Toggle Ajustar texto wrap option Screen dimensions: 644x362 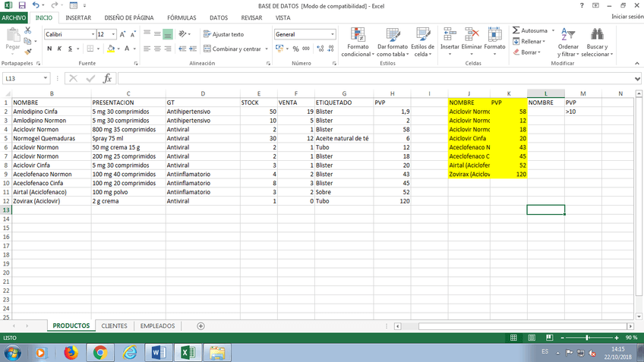point(223,34)
